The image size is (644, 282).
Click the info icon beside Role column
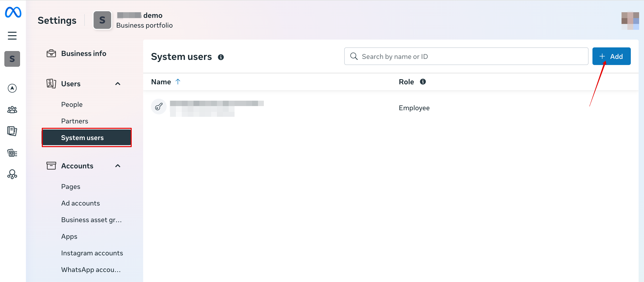(422, 82)
